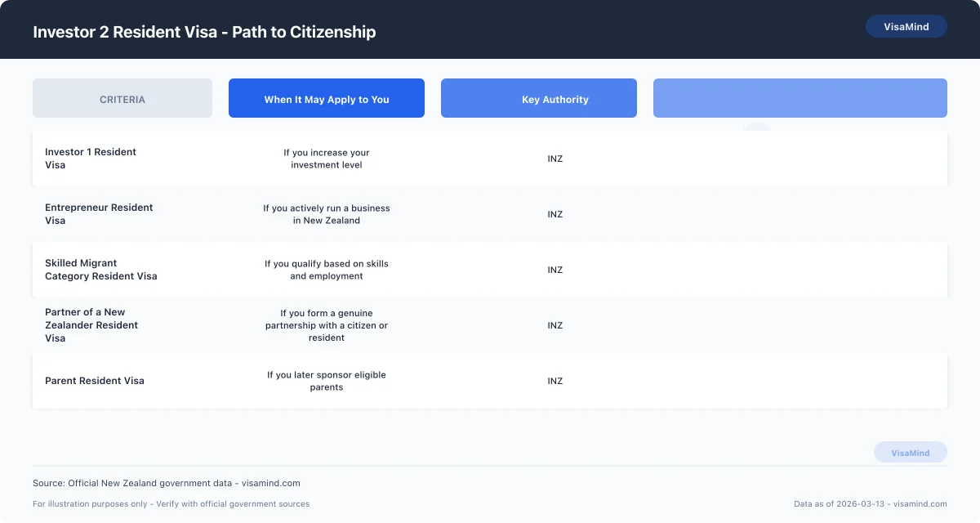Image resolution: width=980 pixels, height=523 pixels.
Task: Select the CRITERIA column header
Action: (122, 98)
